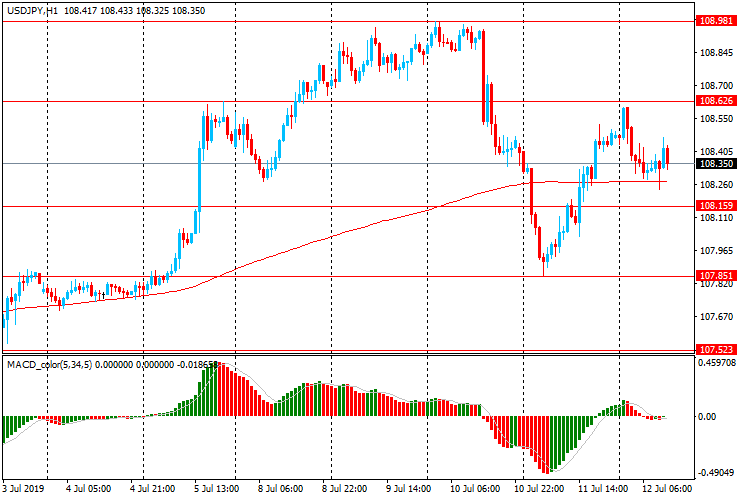The width and height of the screenshot is (740, 500).
Task: Click the 10 Jul 22:00 time label
Action: 538,488
